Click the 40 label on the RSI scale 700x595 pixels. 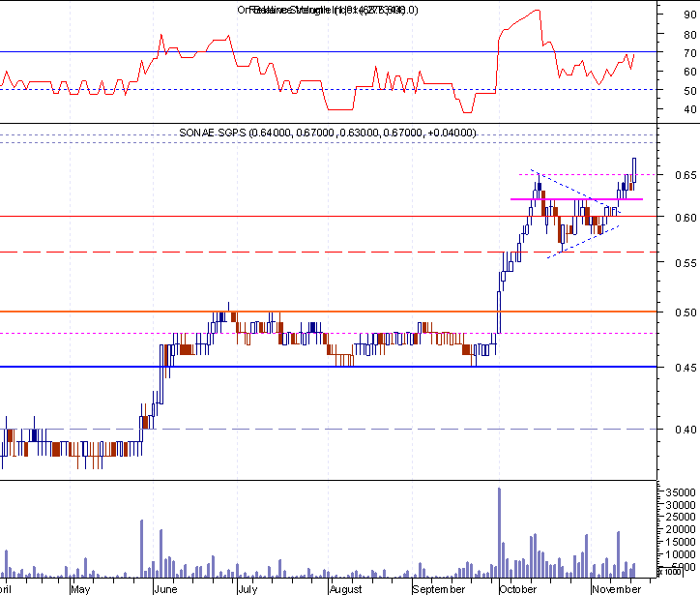coord(689,109)
